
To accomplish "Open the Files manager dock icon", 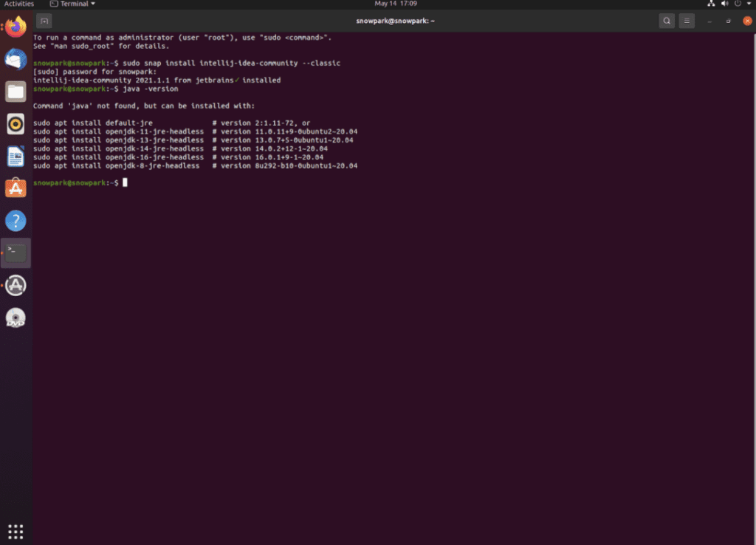I will 16,92.
